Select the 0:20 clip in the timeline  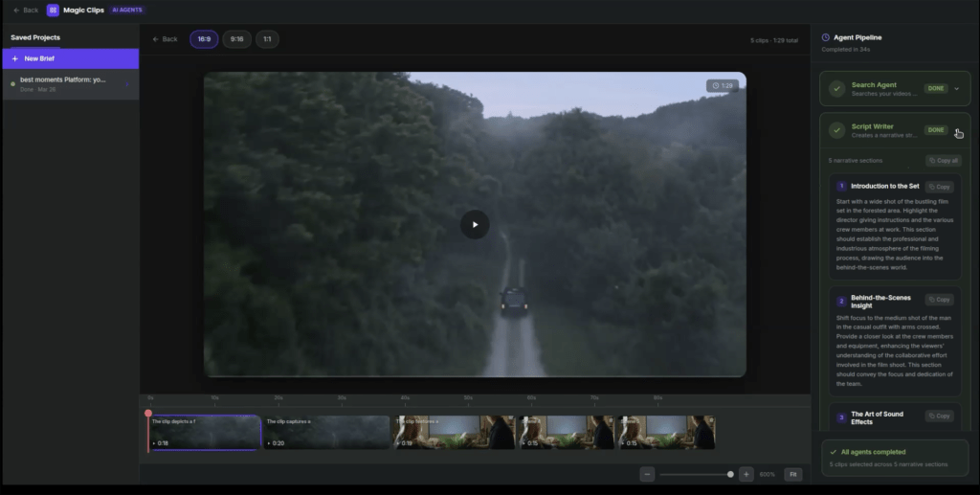point(325,433)
